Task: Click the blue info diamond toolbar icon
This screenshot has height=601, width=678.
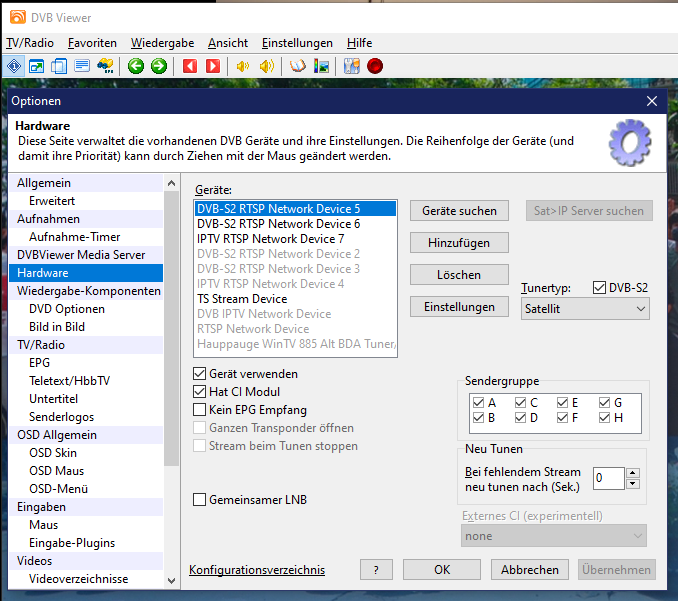Action: click(14, 66)
